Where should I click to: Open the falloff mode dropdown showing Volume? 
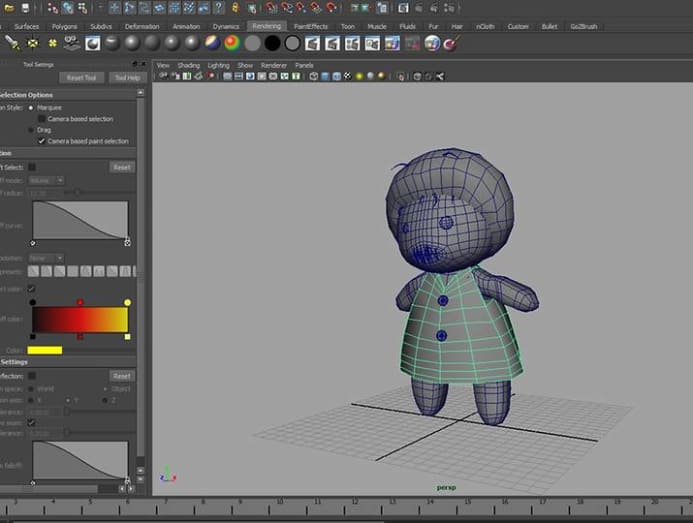click(x=47, y=180)
